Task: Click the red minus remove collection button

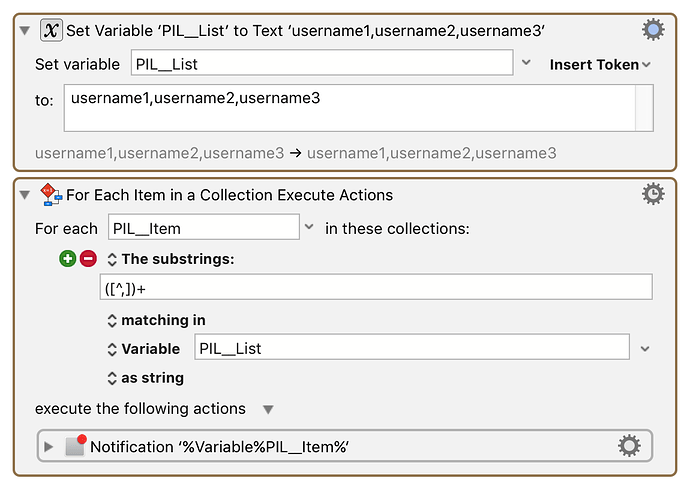Action: (x=88, y=259)
